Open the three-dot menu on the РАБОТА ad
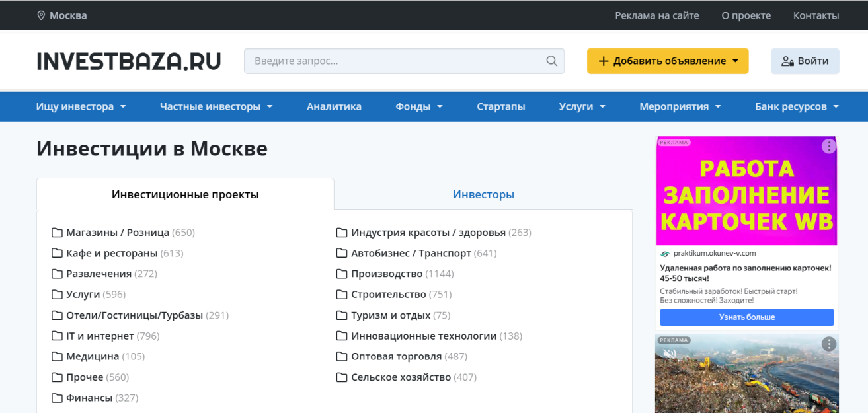The width and height of the screenshot is (868, 413). coord(828,146)
